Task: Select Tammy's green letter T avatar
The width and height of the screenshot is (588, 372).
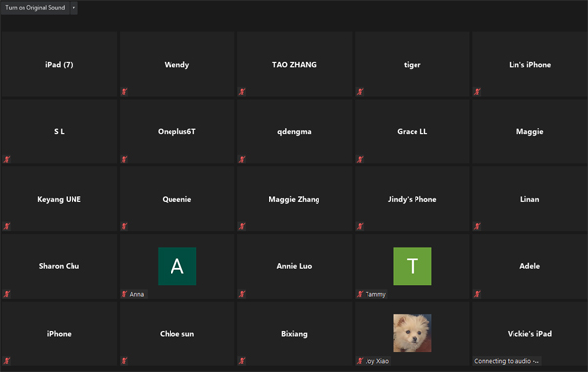Action: (413, 266)
